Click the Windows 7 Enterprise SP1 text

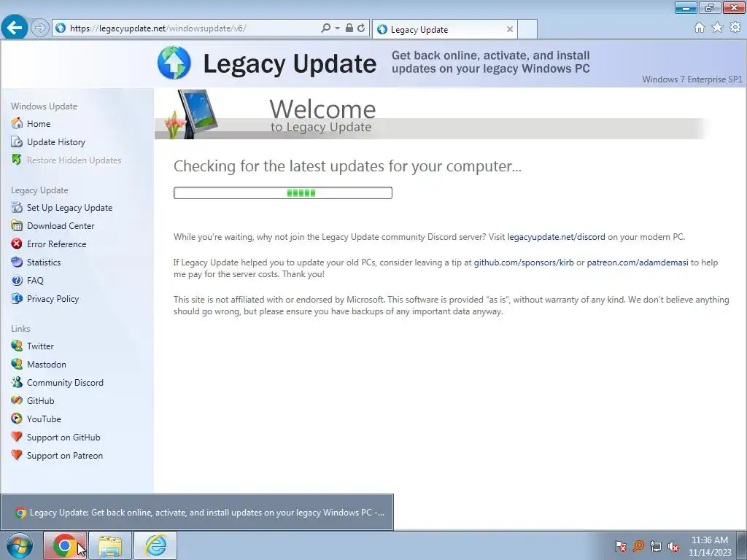(692, 79)
